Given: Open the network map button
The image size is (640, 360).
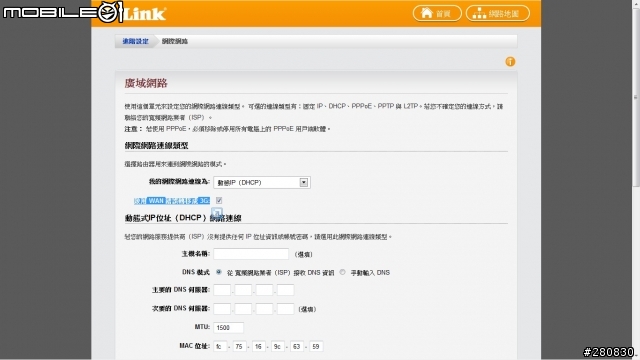Looking at the screenshot, I should click(x=498, y=13).
